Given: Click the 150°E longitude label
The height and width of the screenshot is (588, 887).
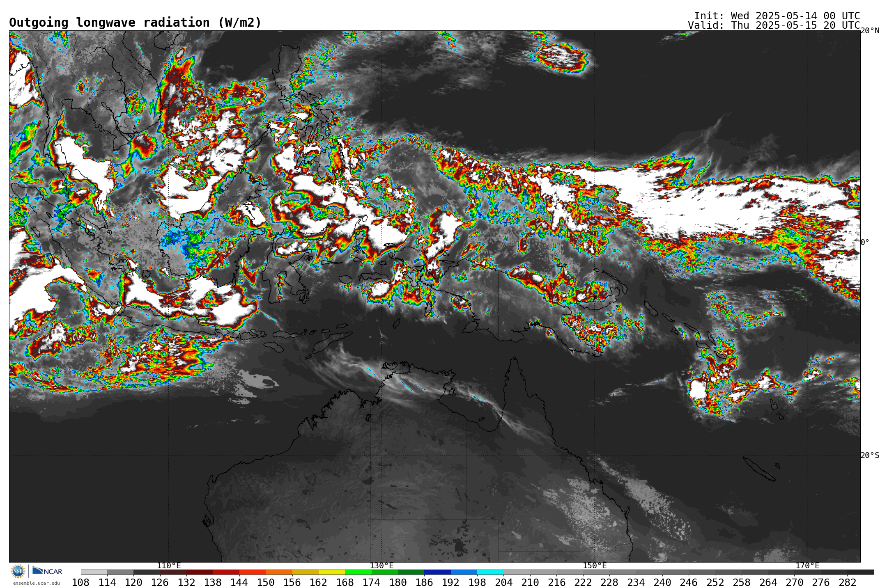Looking at the screenshot, I should 595,565.
